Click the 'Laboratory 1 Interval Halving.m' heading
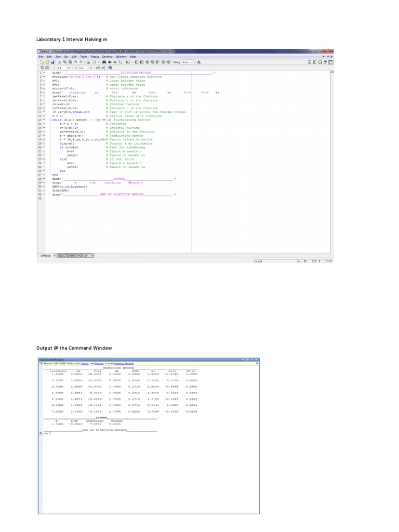This screenshot has height=532, width=399. point(72,39)
